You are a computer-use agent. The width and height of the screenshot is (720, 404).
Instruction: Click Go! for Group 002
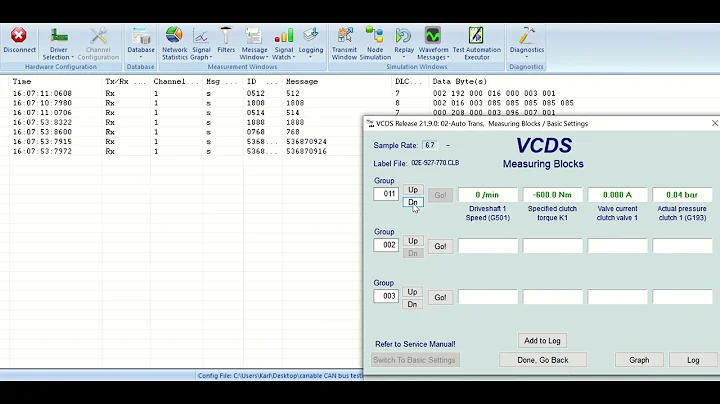[x=440, y=247]
